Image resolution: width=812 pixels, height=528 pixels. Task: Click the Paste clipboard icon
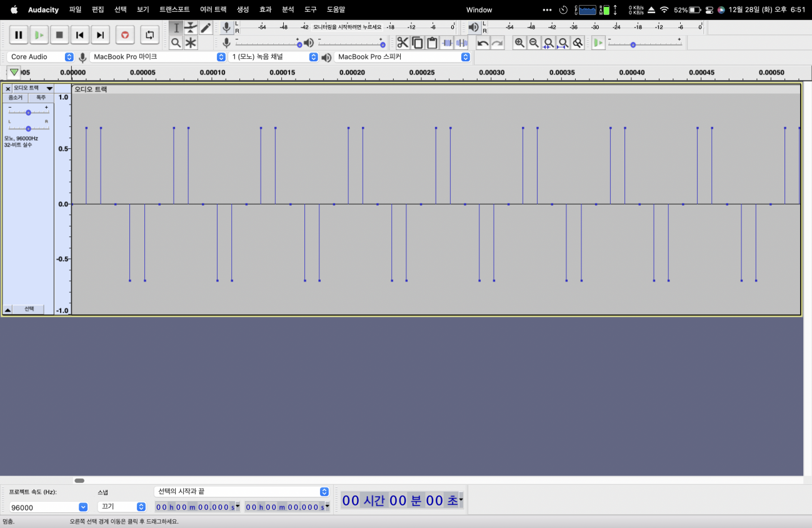click(432, 43)
